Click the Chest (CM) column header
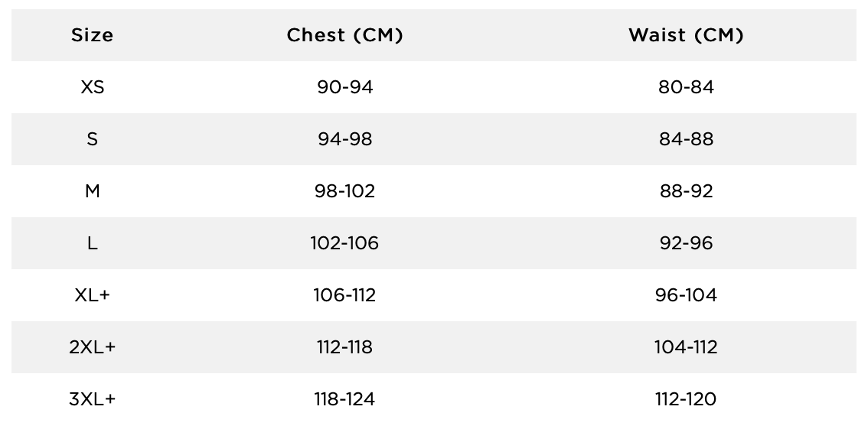 pos(345,35)
